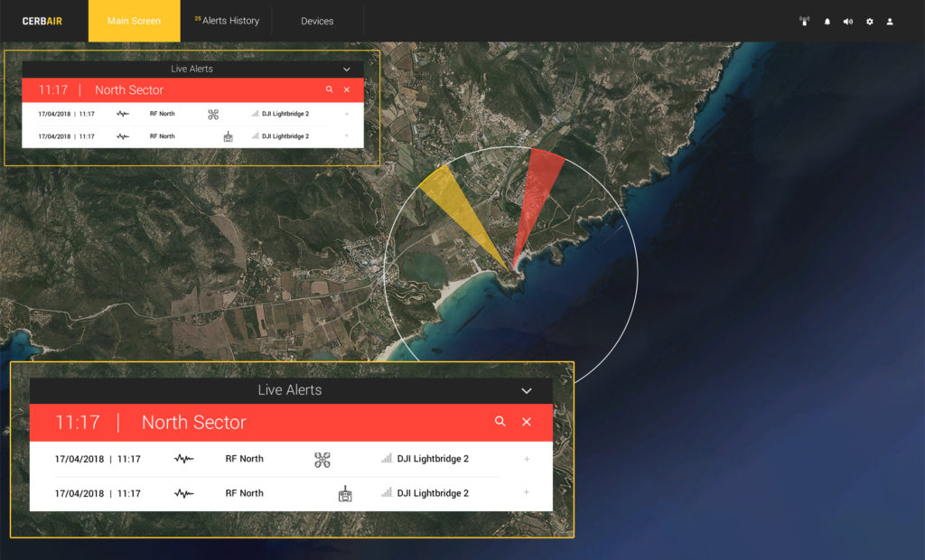This screenshot has height=560, width=925.
Task: Click the RF waveform icon in enlarged controller row
Action: [x=184, y=493]
